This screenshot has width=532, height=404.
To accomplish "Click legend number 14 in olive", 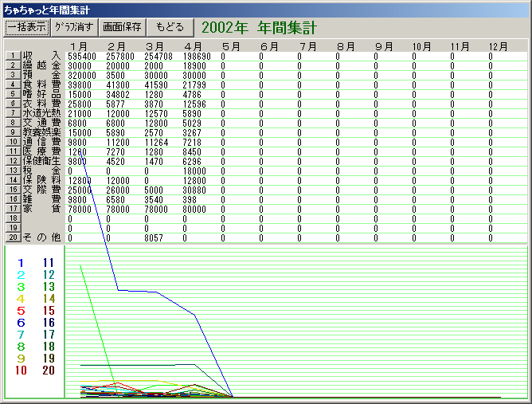I will 49,299.
